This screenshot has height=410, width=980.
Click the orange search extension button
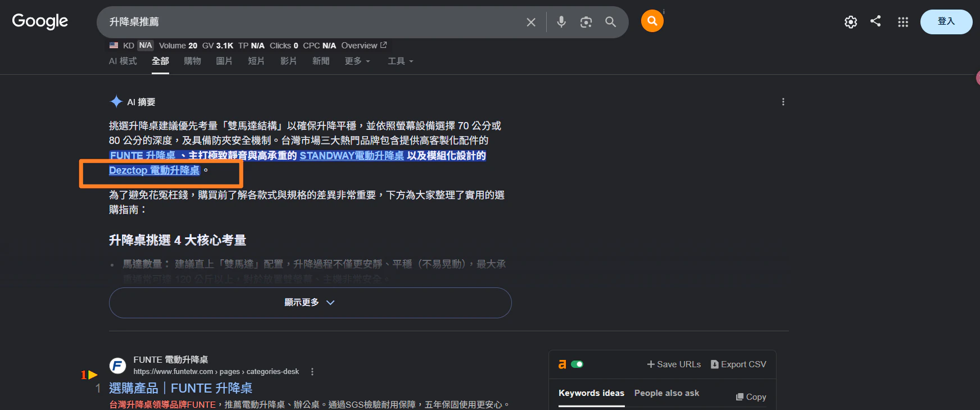(x=652, y=21)
